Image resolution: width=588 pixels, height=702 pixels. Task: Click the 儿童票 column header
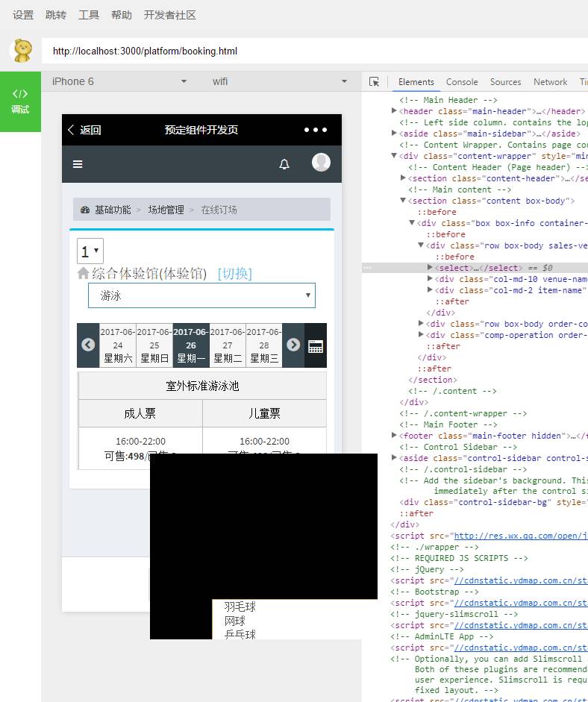pos(264,414)
